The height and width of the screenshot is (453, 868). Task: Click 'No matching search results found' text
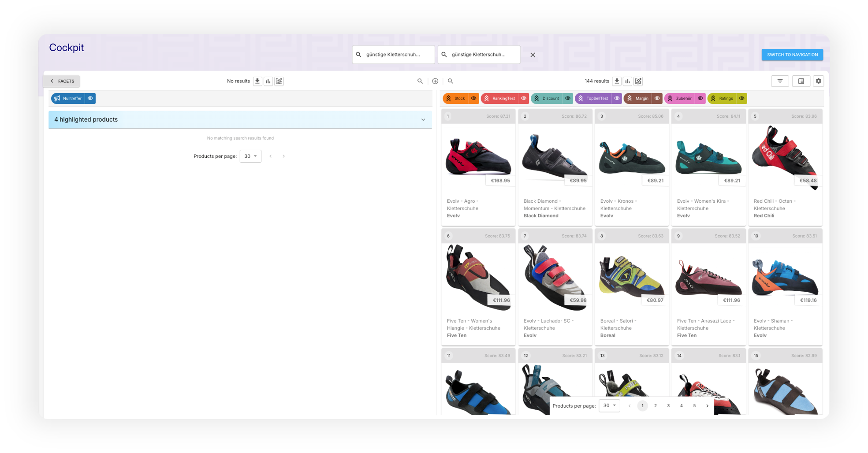coord(240,138)
